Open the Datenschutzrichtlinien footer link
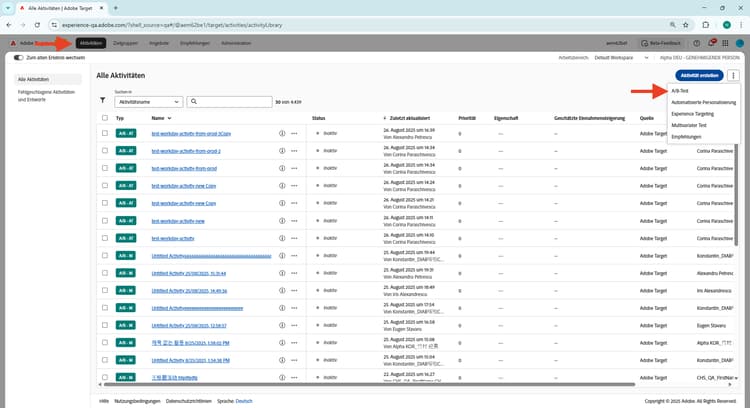750x408 pixels. tap(188, 401)
